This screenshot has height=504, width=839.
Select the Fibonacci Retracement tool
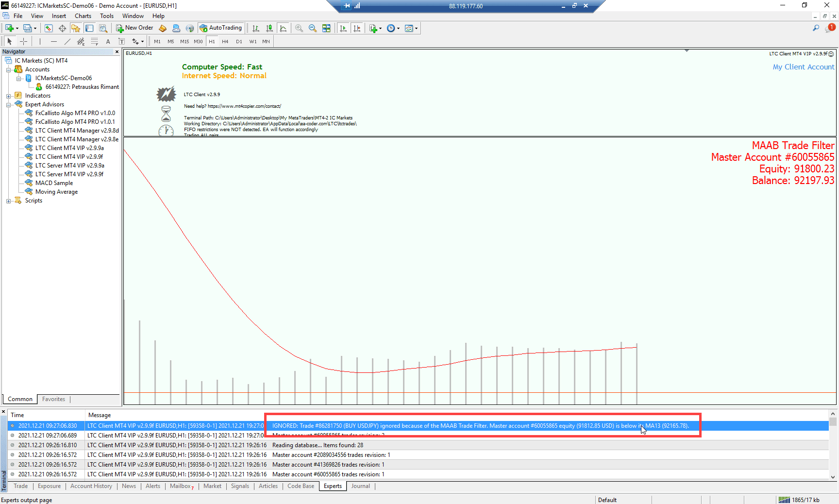95,42
